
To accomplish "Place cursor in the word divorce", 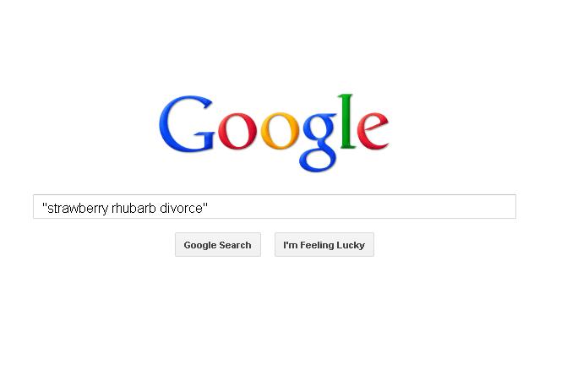I will (x=181, y=208).
